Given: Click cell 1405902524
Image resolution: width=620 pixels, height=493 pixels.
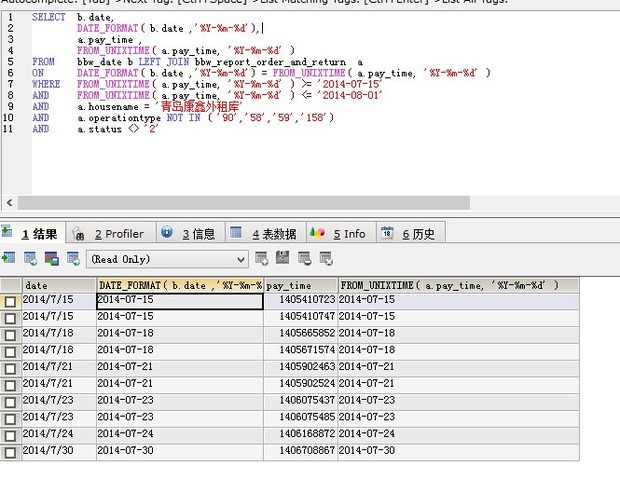Looking at the screenshot, I should 301,383.
